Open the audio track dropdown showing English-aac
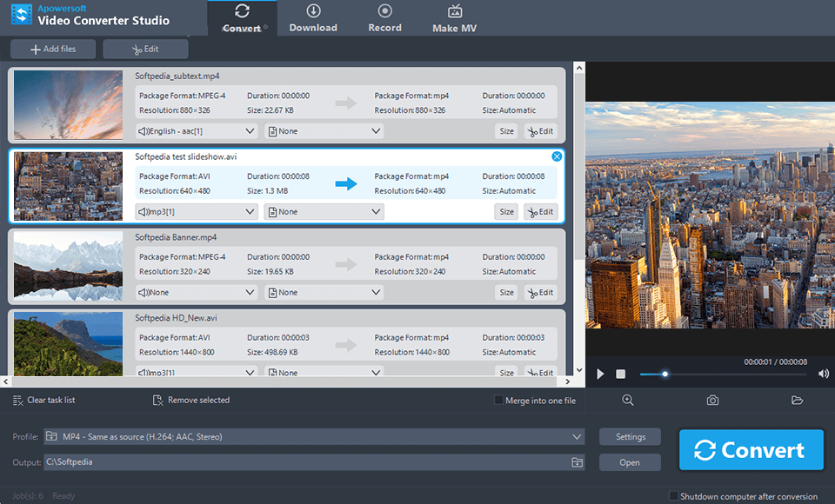Viewport: 835px width, 504px height. click(197, 131)
